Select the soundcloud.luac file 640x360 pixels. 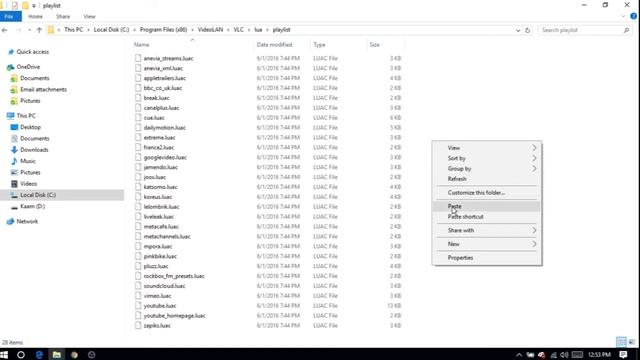164,286
